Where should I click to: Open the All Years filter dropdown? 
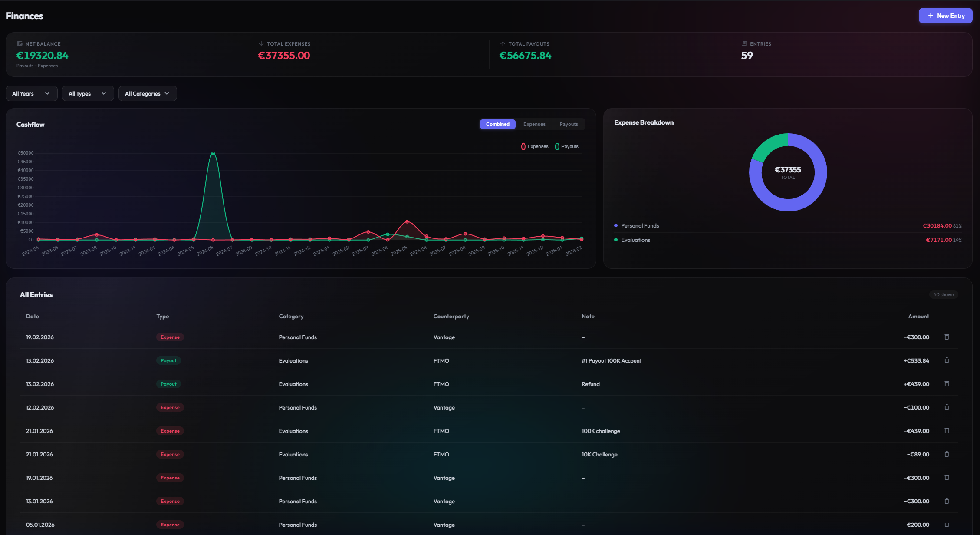[31, 93]
